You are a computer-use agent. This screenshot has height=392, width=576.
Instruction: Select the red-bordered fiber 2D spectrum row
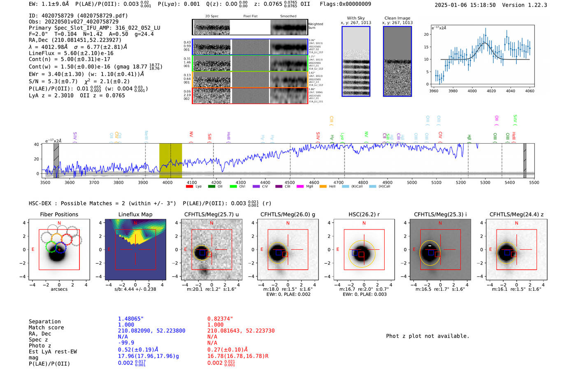(x=250, y=95)
